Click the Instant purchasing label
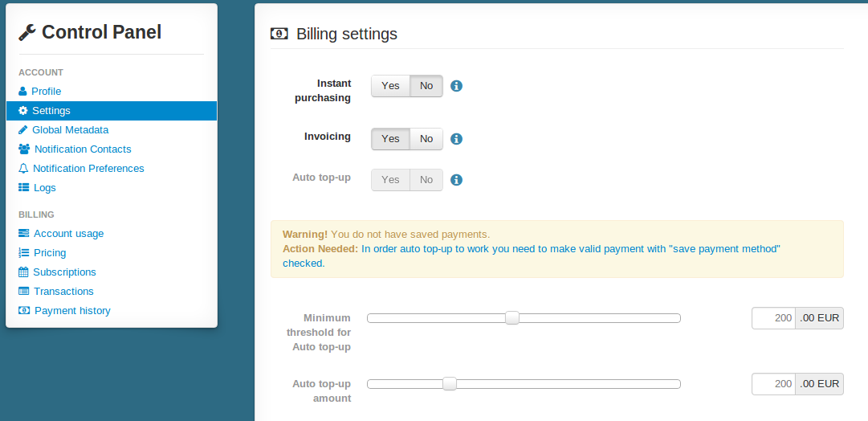This screenshot has height=421, width=868. tap(324, 91)
